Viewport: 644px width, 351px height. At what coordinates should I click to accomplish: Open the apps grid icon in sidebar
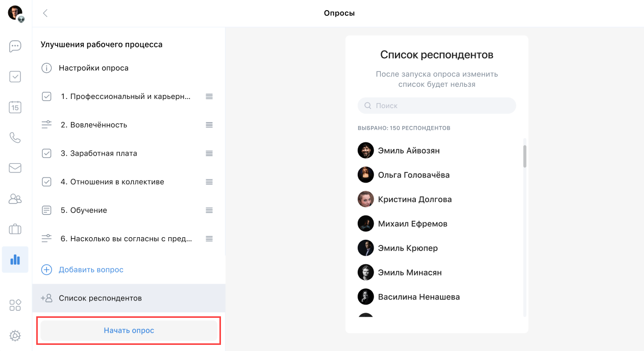15,305
